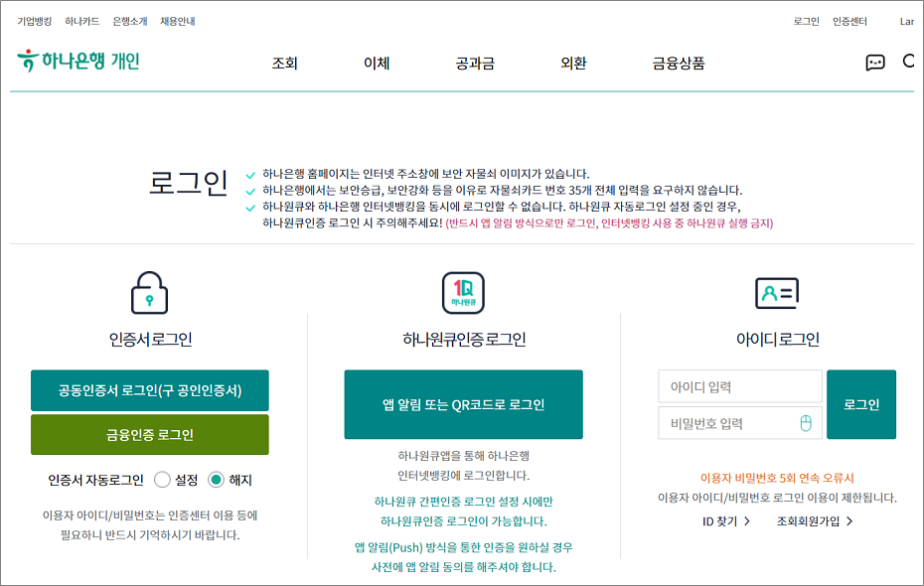Open ID 찾기 link
Image resolution: width=924 pixels, height=586 pixels.
tap(719, 521)
